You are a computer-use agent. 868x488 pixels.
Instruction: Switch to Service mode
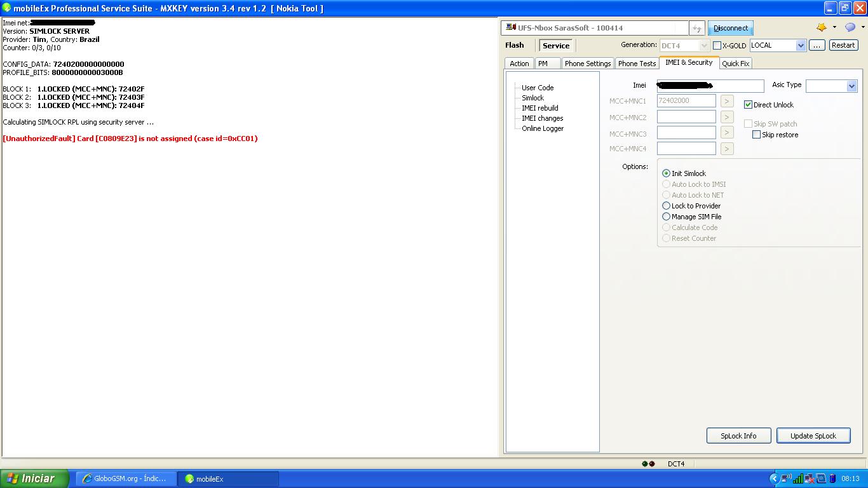(556, 46)
